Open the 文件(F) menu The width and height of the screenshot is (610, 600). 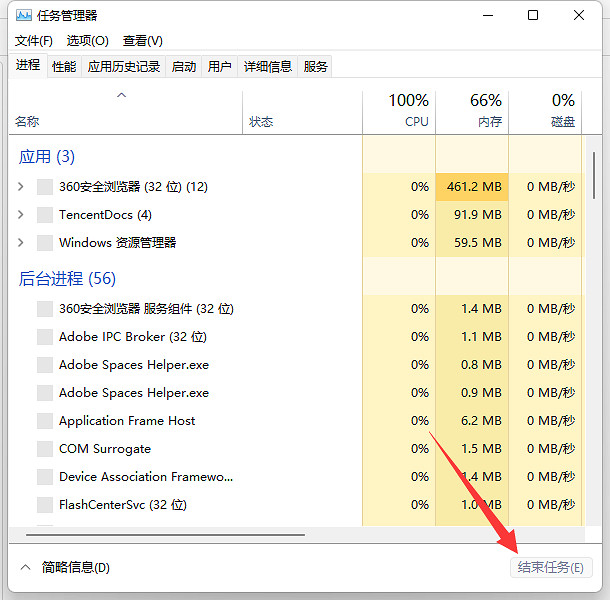pyautogui.click(x=34, y=41)
